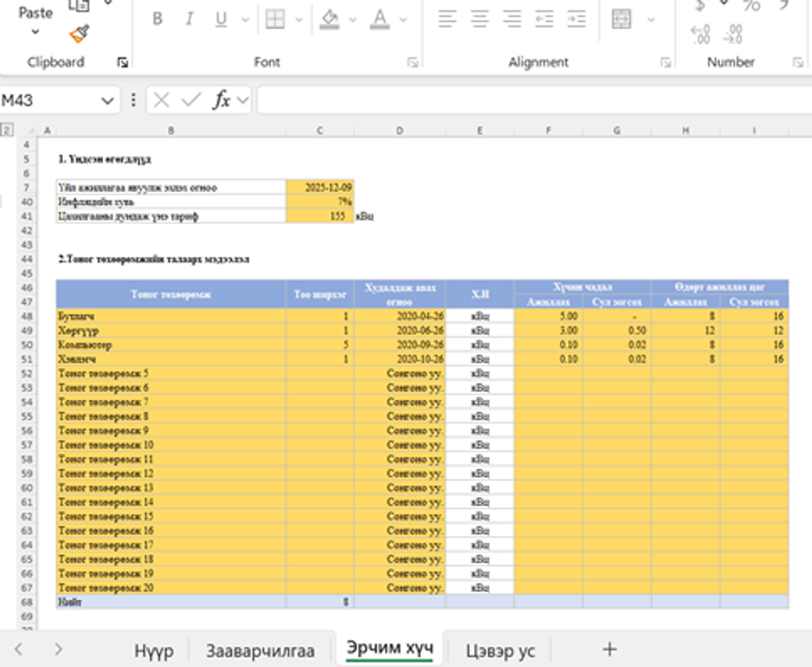
Task: Open the Font Color dropdown arrow
Action: pos(403,20)
